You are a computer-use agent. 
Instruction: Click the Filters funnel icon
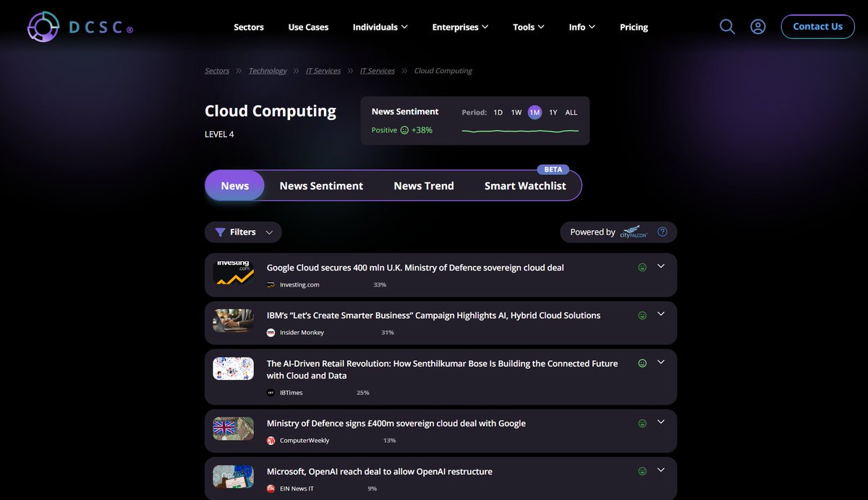click(221, 232)
